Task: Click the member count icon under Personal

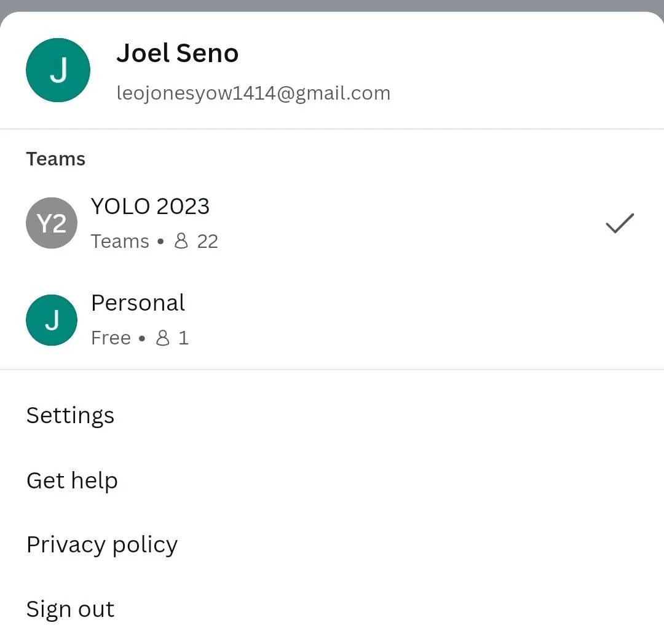Action: (162, 338)
